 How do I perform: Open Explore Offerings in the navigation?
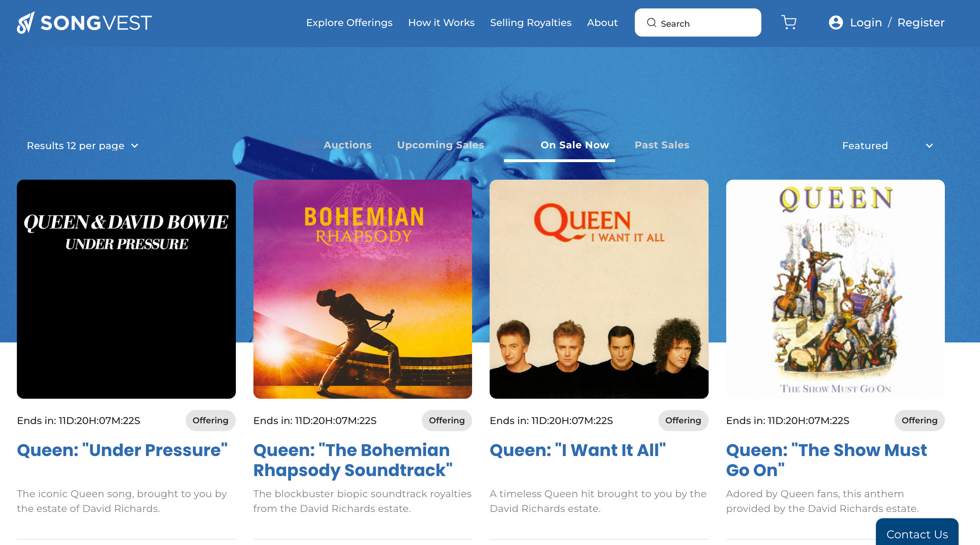click(349, 23)
